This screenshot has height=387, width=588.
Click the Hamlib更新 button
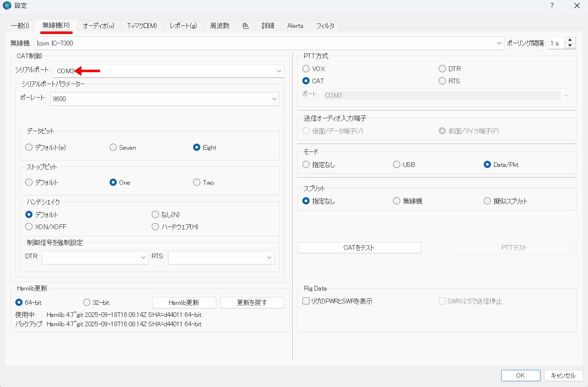[x=184, y=303]
